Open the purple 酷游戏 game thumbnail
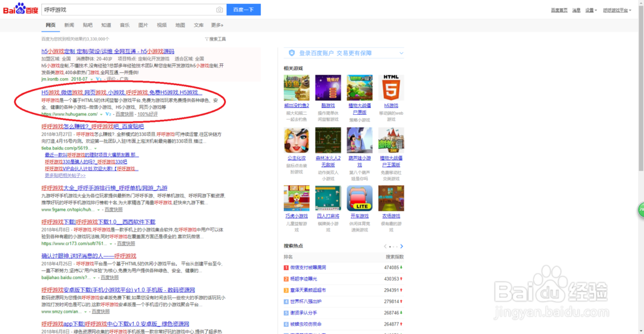Viewport: 644px width, 334px height. click(328, 88)
